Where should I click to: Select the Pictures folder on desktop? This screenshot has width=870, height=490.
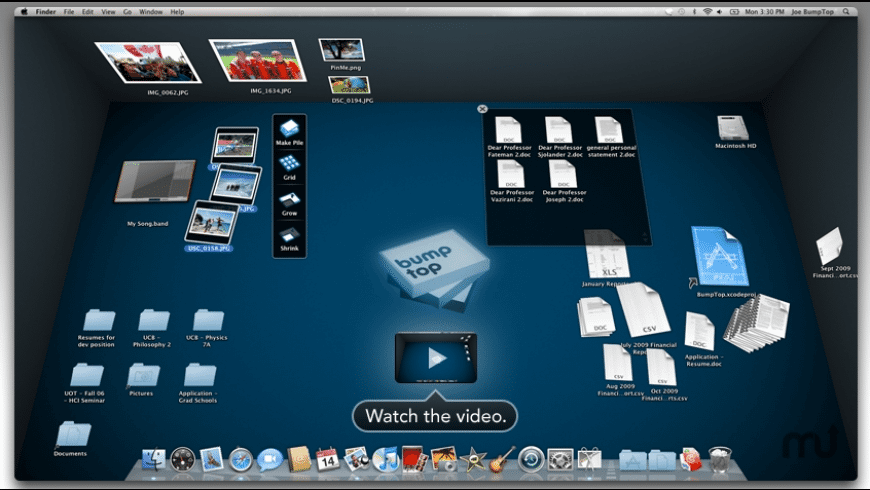point(143,375)
